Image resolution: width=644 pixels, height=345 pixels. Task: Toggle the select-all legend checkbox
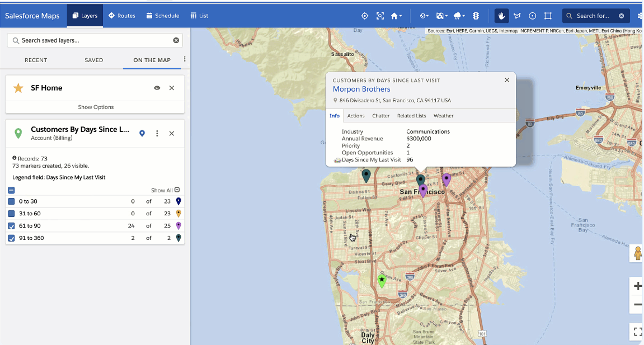(12, 190)
